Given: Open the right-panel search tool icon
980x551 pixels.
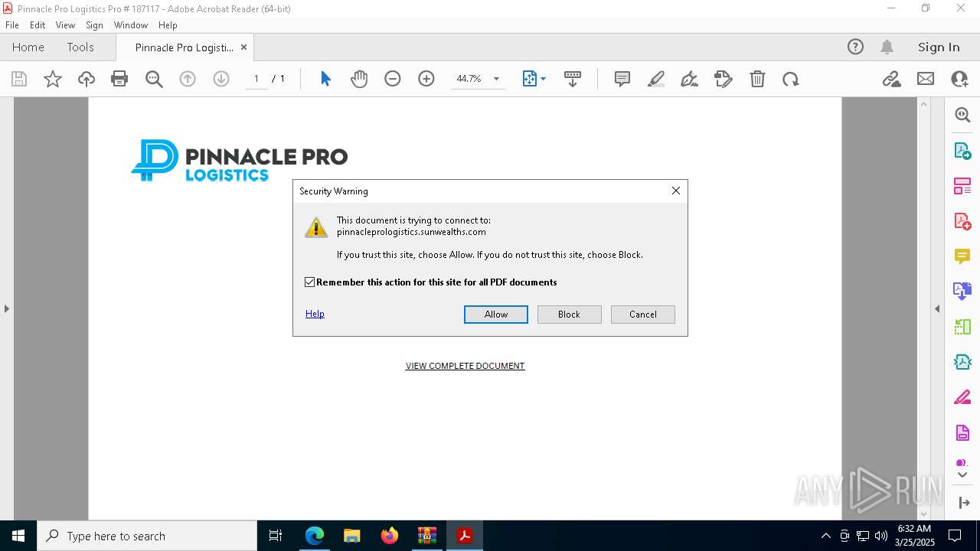Looking at the screenshot, I should pos(962,115).
